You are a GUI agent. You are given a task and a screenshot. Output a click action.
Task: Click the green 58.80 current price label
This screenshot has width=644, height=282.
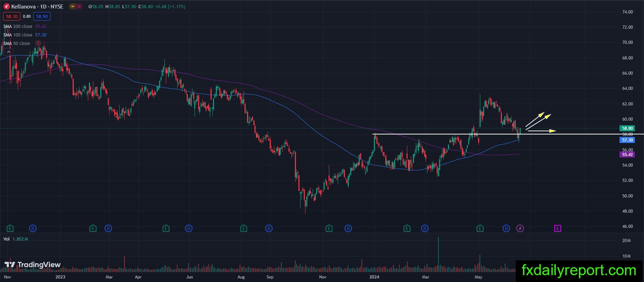(x=627, y=128)
